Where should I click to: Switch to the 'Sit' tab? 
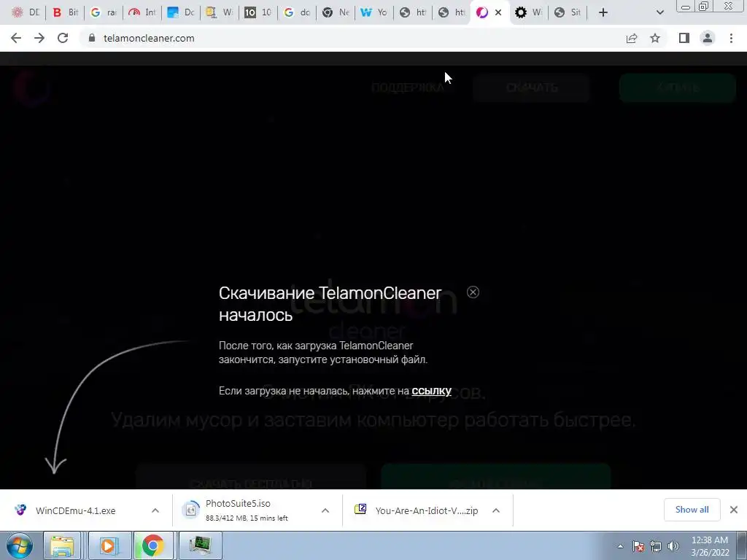568,12
